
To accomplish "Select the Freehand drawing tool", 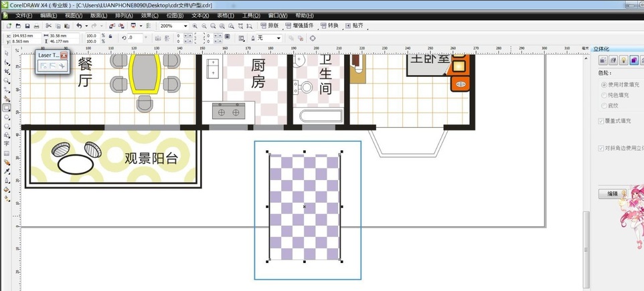I will pos(7,90).
